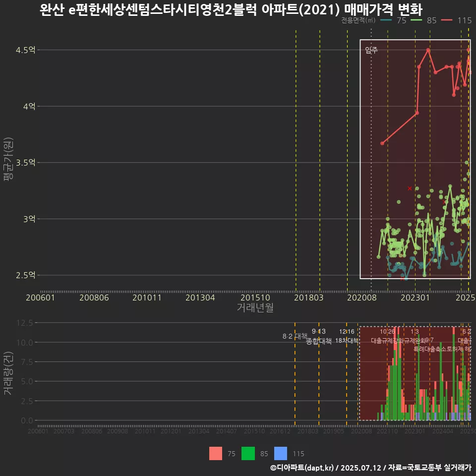The image size is (476, 476).
Task: Click the '201612' label on the volume chart axis
Action: 280,431
